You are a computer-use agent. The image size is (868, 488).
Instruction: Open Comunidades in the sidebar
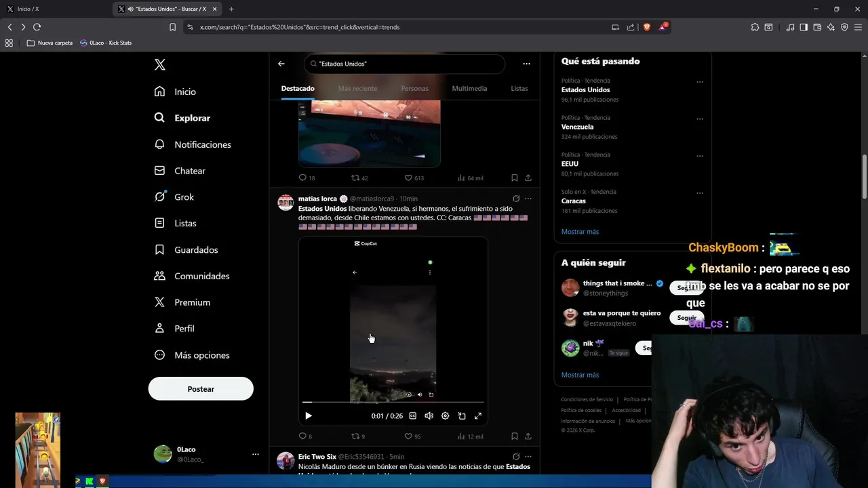click(x=192, y=276)
